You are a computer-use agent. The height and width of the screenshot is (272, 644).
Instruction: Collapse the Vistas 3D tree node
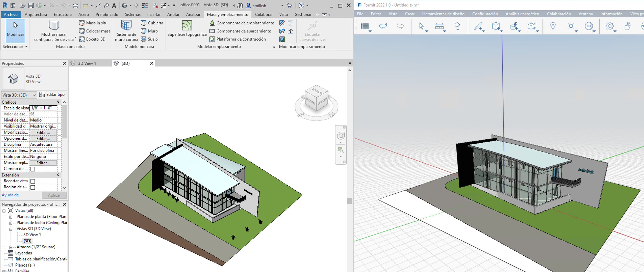tap(11, 229)
